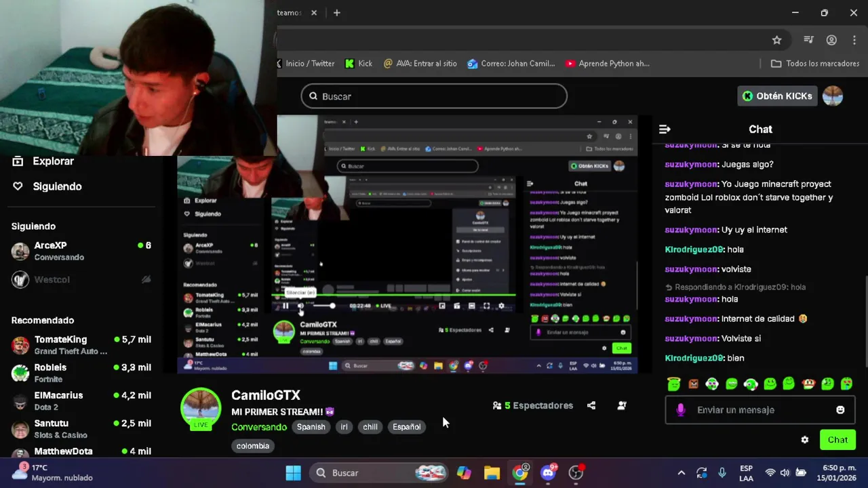
Task: Open Copilot from the taskbar
Action: (464, 473)
